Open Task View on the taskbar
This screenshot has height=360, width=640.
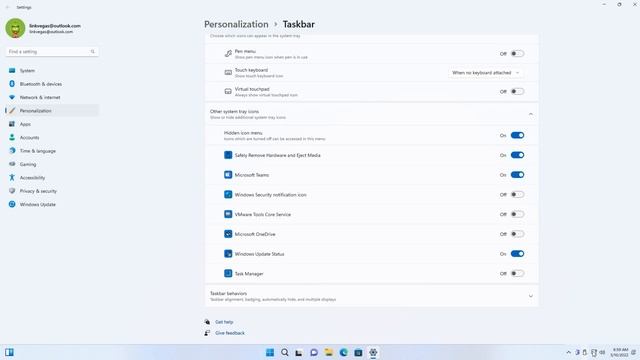(x=299, y=353)
